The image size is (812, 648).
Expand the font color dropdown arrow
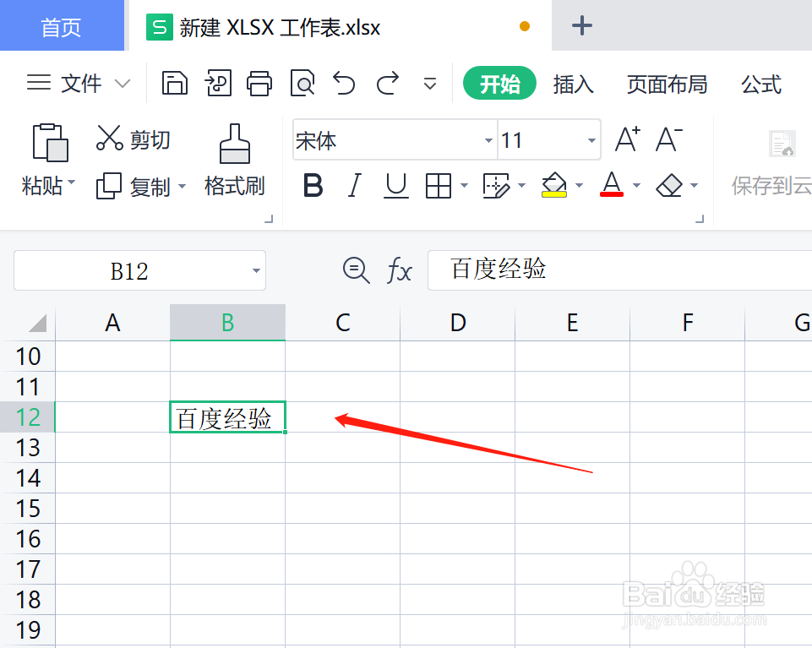[x=636, y=185]
